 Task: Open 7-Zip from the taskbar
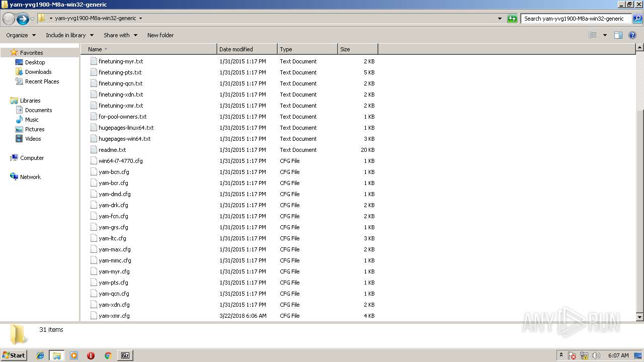[x=125, y=355]
